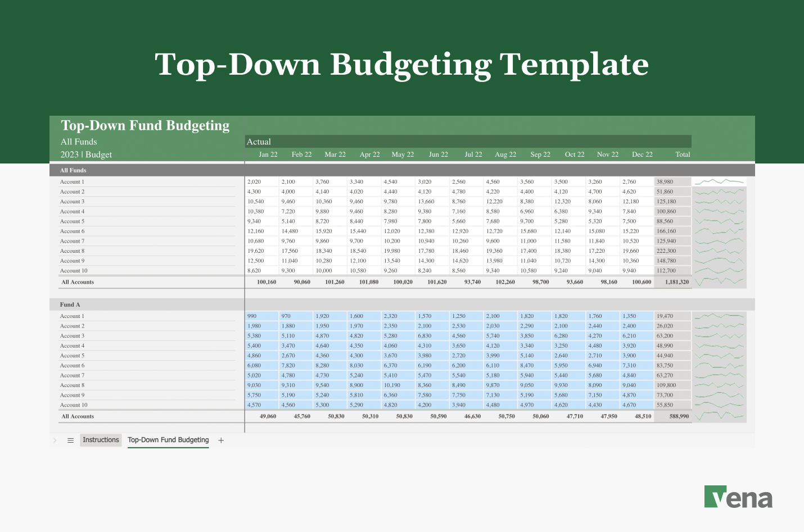
Task: Select the Top-Down Fund Budgeting tab
Action: (x=168, y=440)
